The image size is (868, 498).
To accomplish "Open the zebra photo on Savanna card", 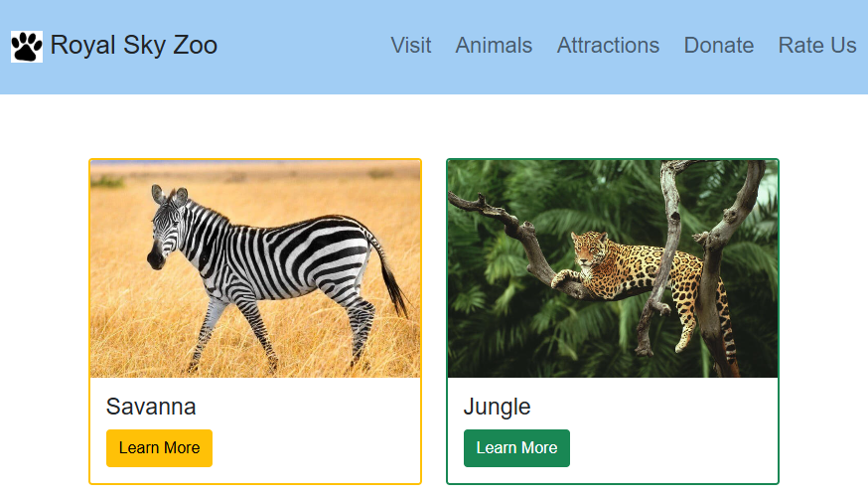I will coord(255,268).
